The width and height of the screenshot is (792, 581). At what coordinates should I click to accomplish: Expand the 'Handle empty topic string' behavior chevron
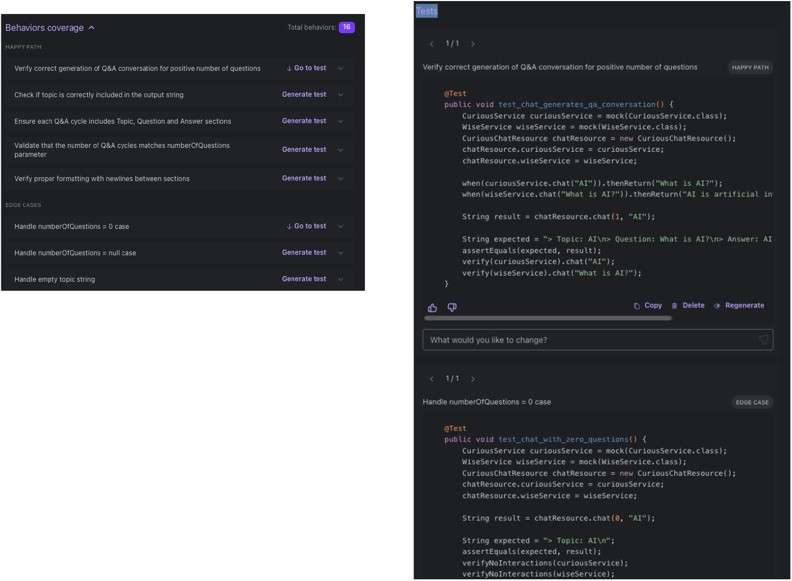pyautogui.click(x=341, y=279)
